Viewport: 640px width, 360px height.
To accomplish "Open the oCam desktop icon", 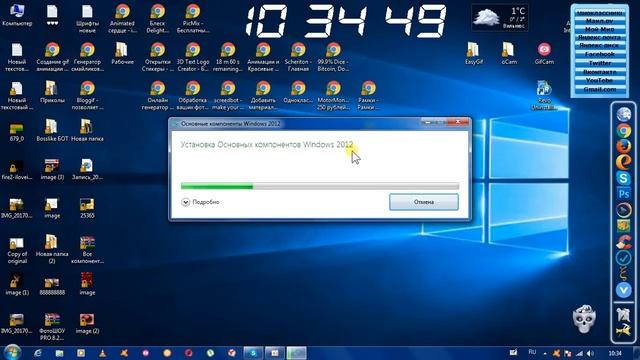I will pyautogui.click(x=509, y=53).
